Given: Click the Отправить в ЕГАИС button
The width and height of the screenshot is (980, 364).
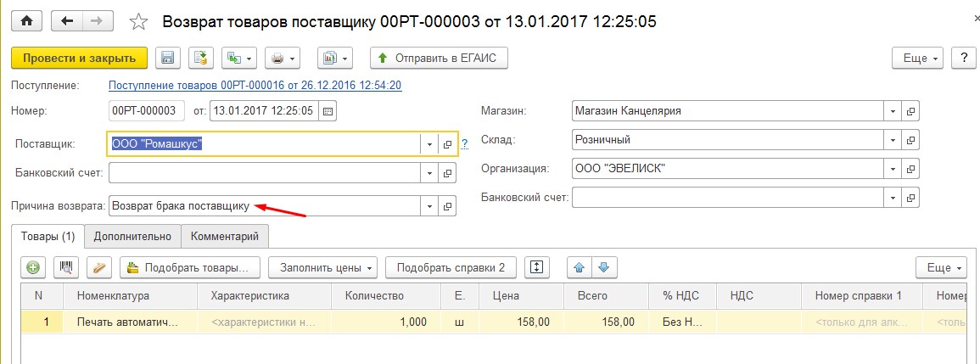Looking at the screenshot, I should pyautogui.click(x=438, y=58).
